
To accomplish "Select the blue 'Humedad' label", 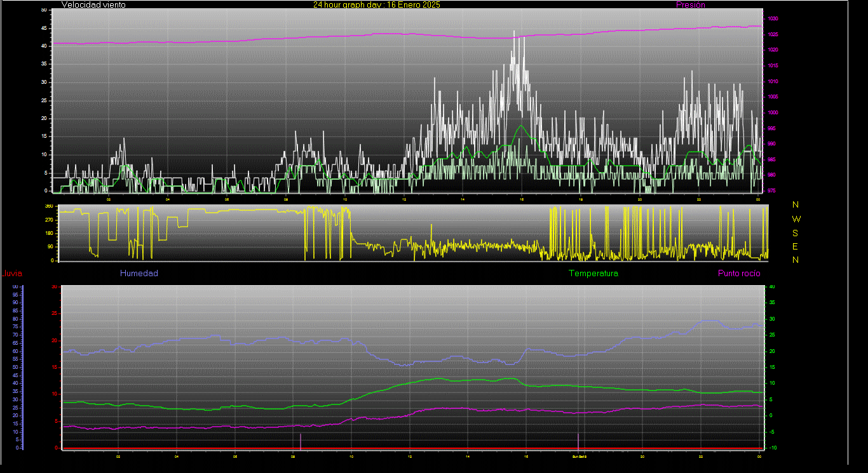I will point(139,274).
